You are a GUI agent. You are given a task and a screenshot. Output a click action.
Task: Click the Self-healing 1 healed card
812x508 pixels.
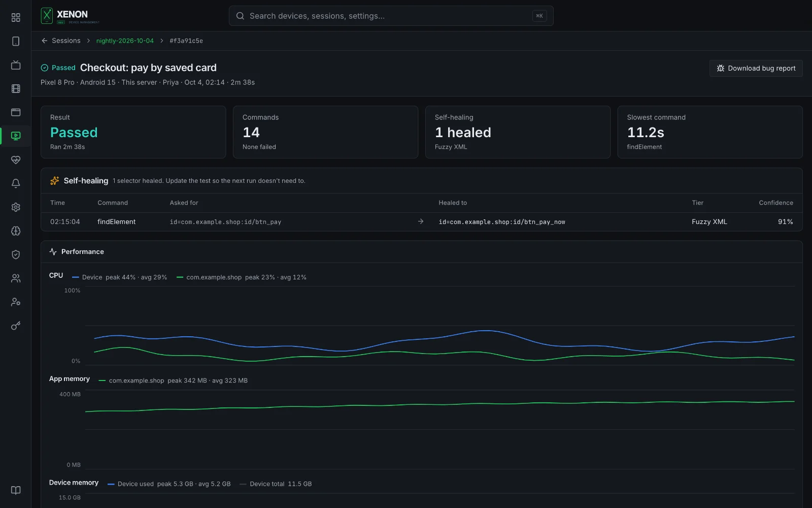[x=518, y=132]
